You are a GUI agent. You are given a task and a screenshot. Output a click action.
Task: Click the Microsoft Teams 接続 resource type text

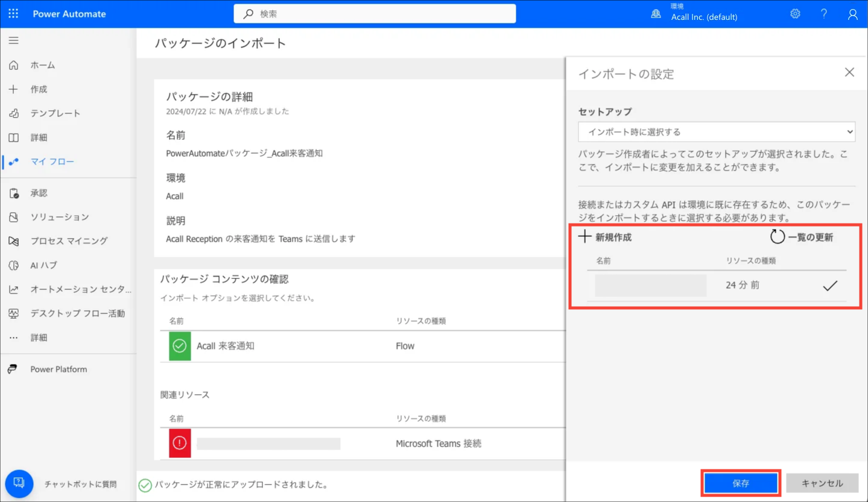click(x=439, y=444)
